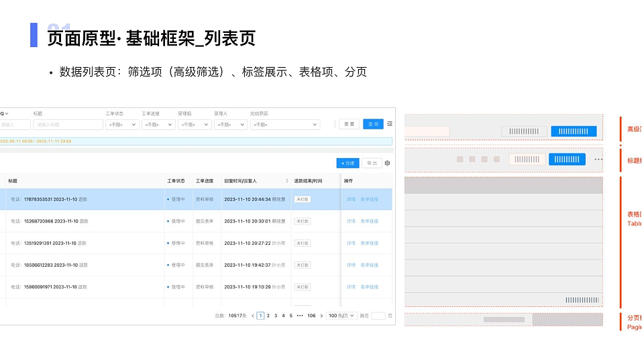Click the three dots in the wireframe
644x362 pixels.
(598, 160)
